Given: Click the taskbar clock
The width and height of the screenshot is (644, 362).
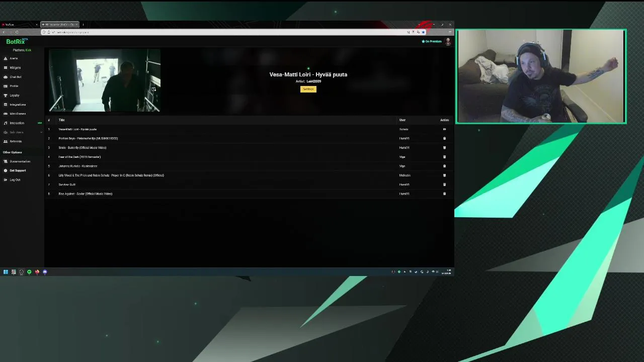Looking at the screenshot, I should [447, 272].
